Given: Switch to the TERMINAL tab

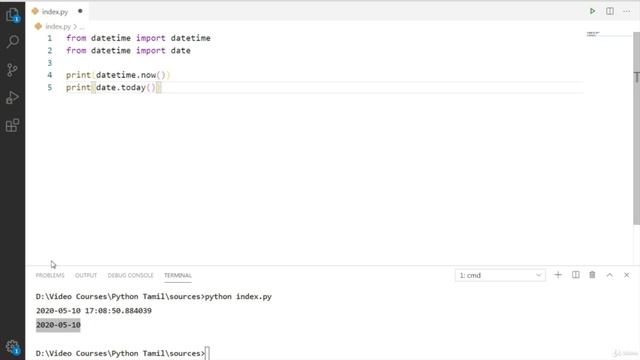Looking at the screenshot, I should (x=178, y=276).
